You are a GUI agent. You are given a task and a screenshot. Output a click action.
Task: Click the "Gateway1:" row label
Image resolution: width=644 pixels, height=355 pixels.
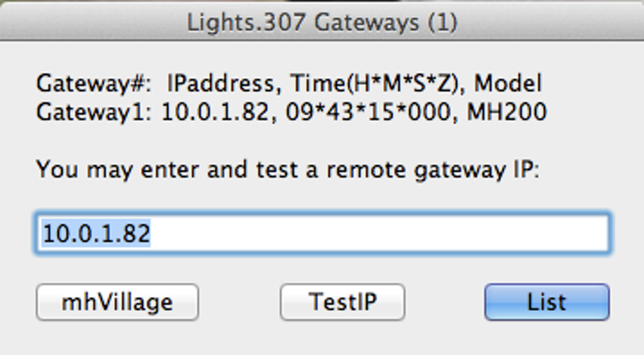click(95, 113)
